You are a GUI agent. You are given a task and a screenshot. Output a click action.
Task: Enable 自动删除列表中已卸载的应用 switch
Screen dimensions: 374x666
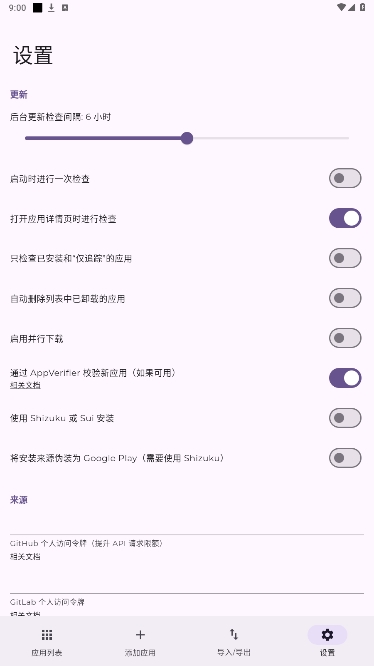(345, 298)
